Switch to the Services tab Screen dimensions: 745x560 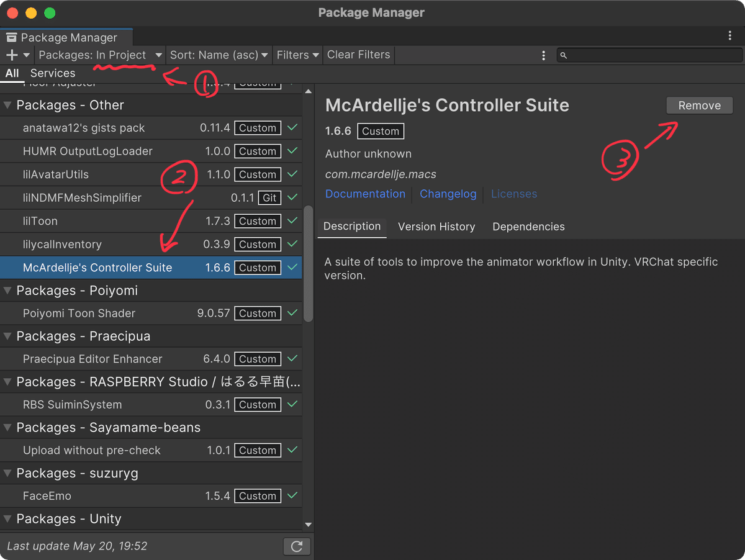53,73
